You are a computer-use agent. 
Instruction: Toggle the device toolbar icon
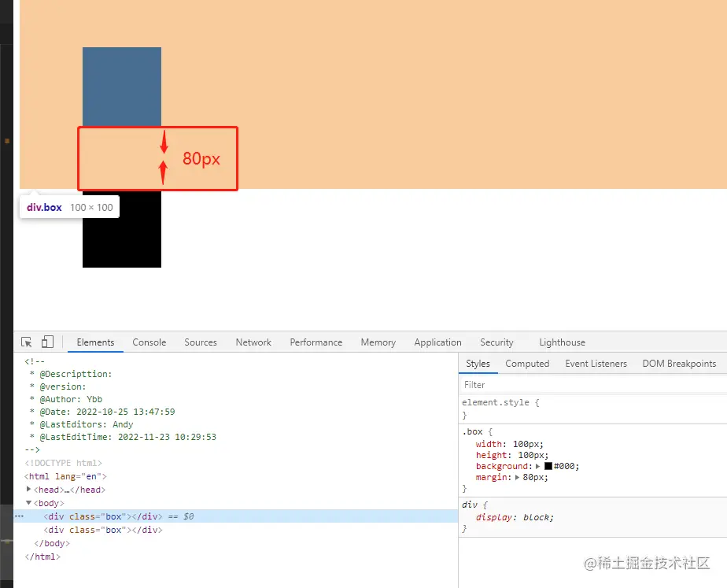(x=47, y=342)
